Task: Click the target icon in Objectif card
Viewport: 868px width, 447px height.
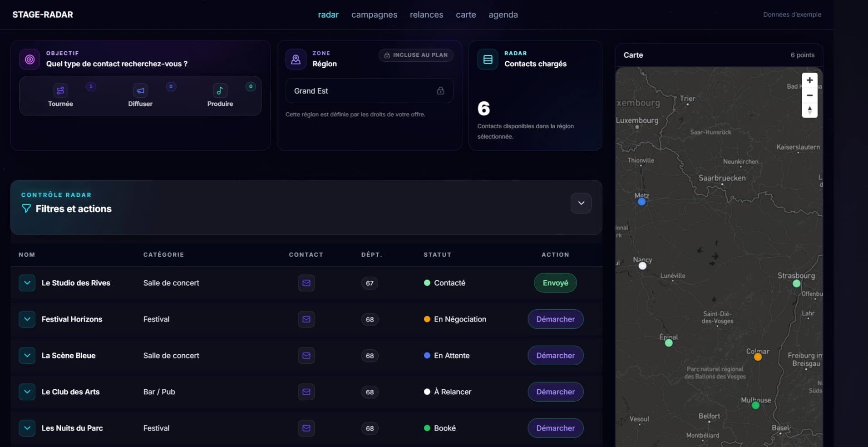Action: (x=30, y=60)
